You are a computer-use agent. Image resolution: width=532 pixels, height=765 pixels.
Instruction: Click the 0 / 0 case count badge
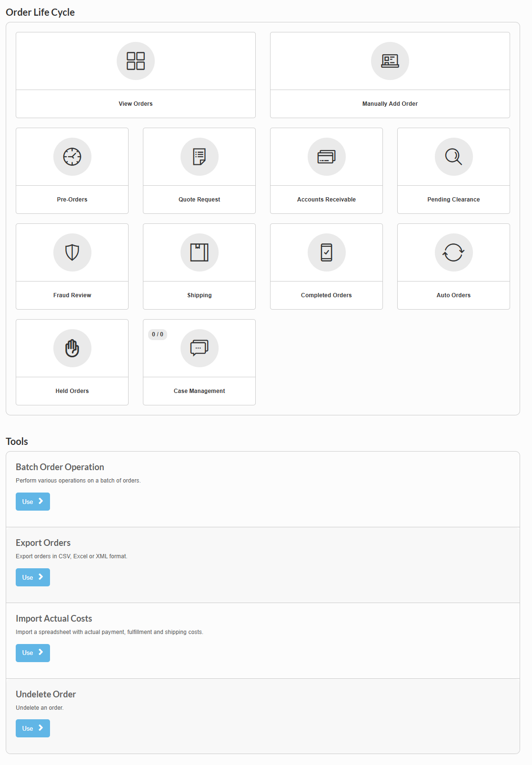(158, 334)
